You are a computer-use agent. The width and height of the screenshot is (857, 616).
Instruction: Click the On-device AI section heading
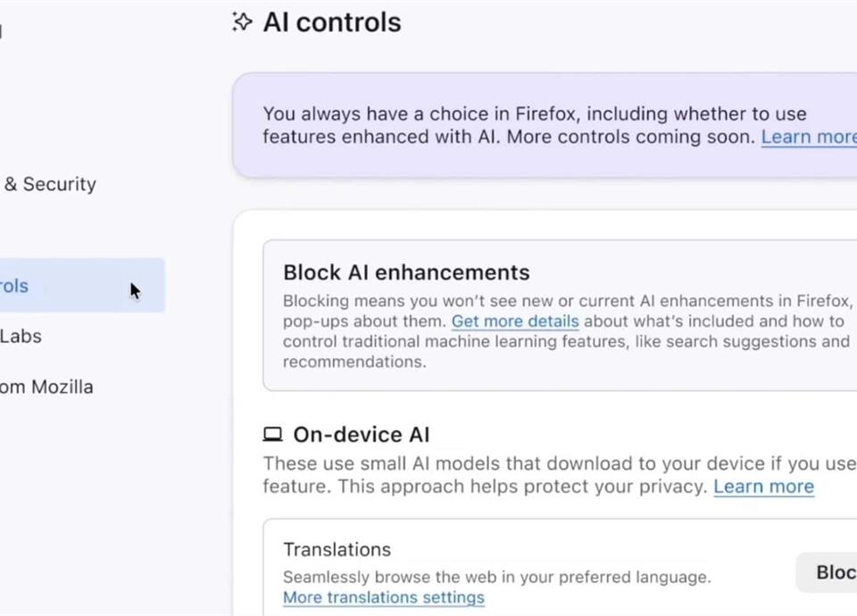point(361,436)
